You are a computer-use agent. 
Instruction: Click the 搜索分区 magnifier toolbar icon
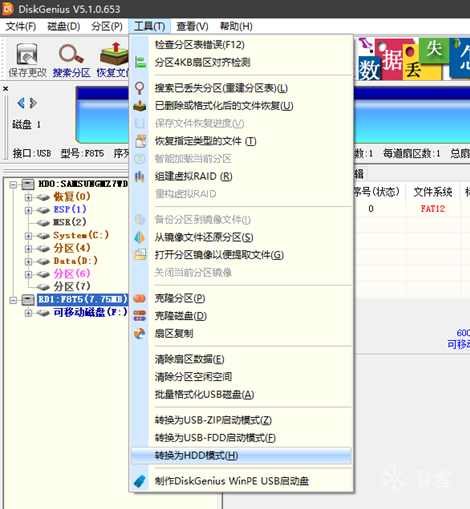click(x=71, y=54)
